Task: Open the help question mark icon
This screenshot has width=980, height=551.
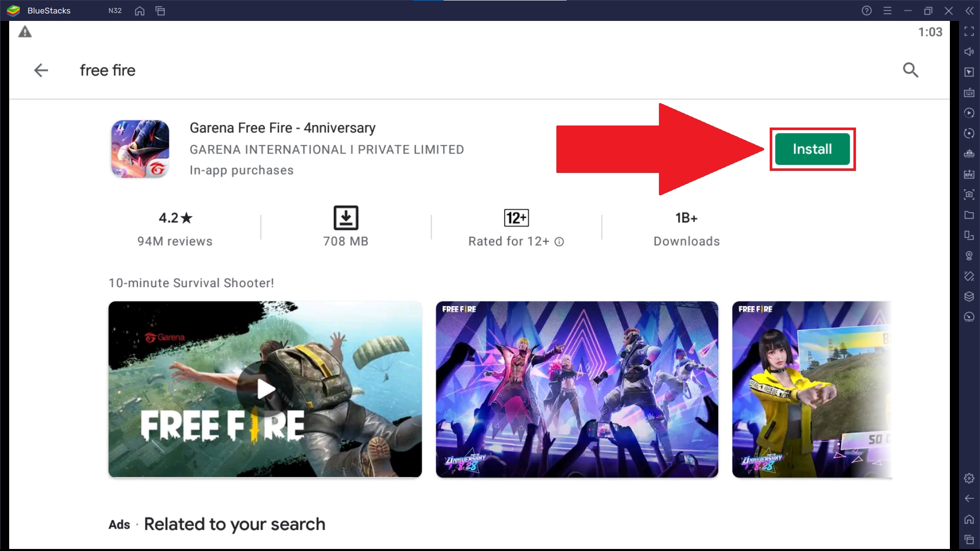Action: point(867,11)
